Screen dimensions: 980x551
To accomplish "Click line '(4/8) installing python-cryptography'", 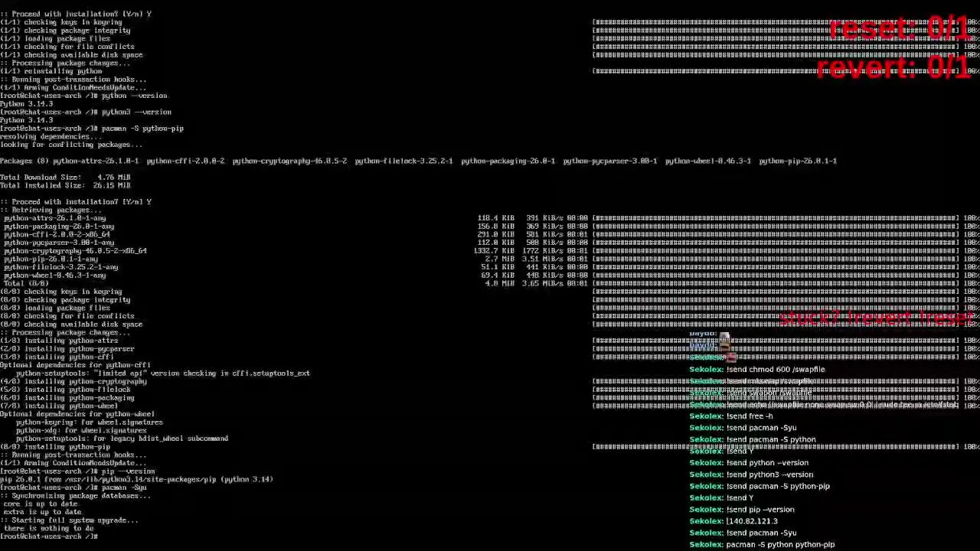I will click(x=73, y=381).
